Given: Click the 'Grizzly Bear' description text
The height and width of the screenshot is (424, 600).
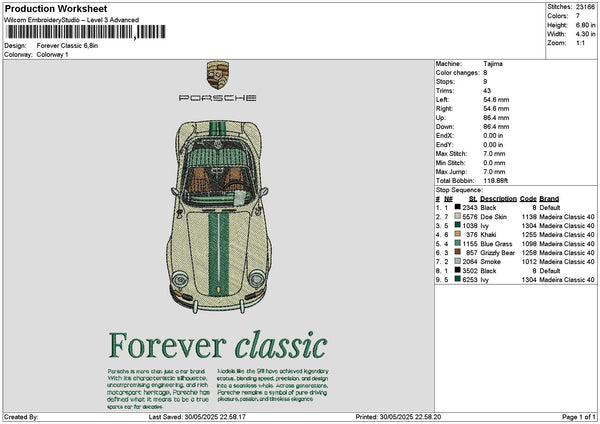Looking at the screenshot, I should point(498,253).
